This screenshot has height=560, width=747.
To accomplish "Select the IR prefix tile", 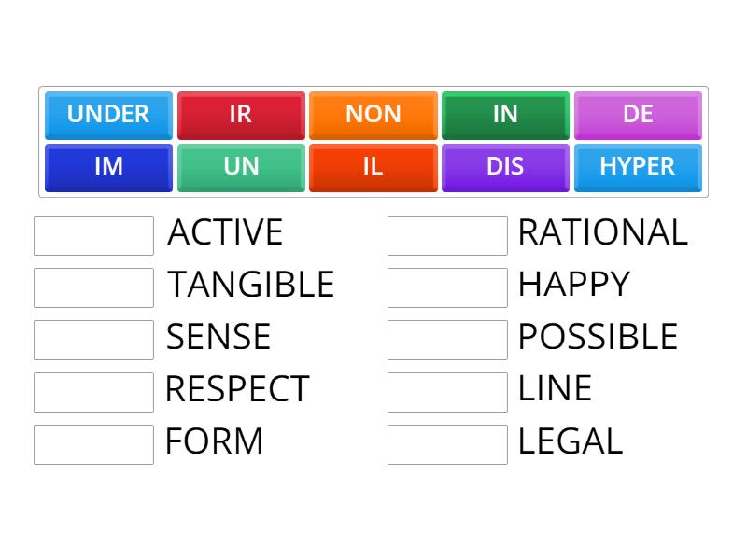I will point(241,114).
